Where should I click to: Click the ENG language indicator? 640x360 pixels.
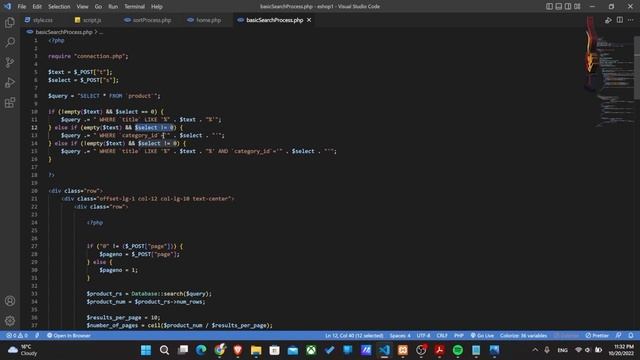(562, 350)
